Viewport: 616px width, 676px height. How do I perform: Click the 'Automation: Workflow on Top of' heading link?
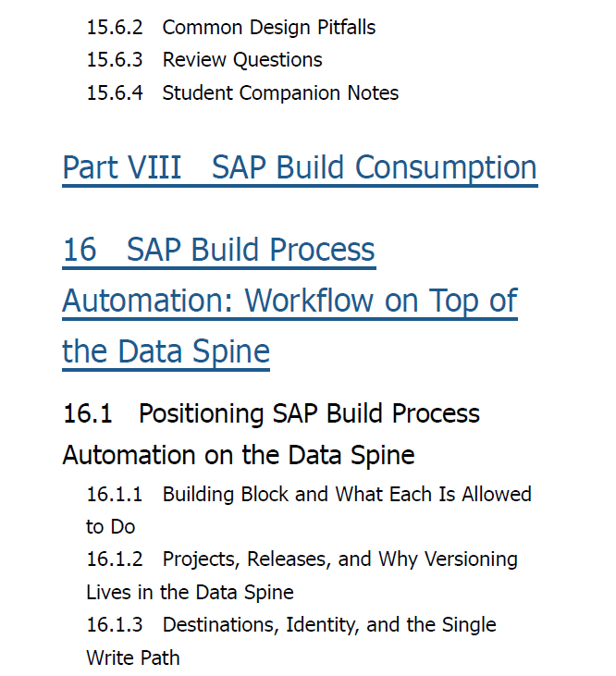pos(290,301)
